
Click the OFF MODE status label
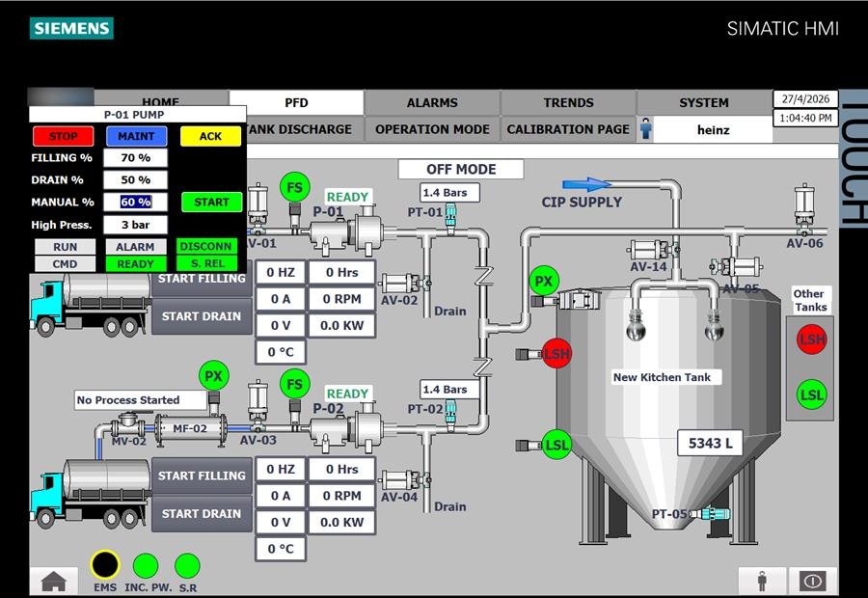click(461, 169)
